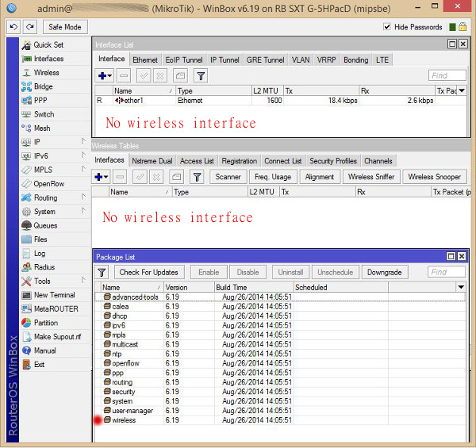476x448 pixels.
Task: Click Find field in Package List
Action: (446, 272)
